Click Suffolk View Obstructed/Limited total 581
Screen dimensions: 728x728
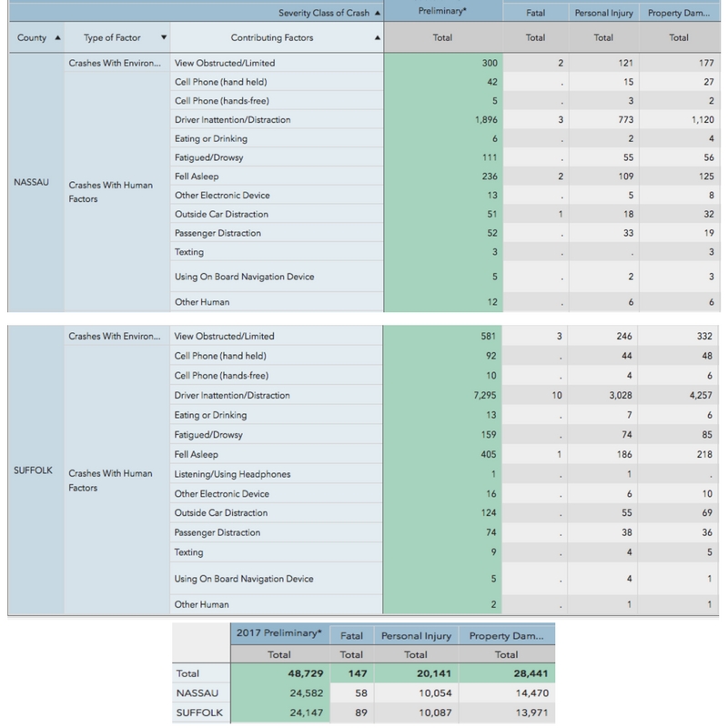click(x=488, y=336)
